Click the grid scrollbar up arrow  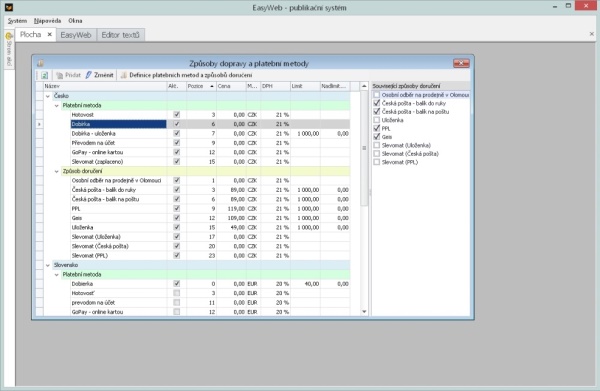364,86
